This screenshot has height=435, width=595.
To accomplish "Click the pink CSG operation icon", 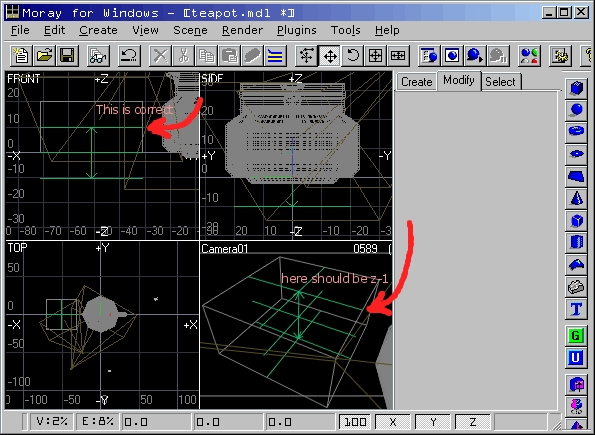I will point(576,406).
